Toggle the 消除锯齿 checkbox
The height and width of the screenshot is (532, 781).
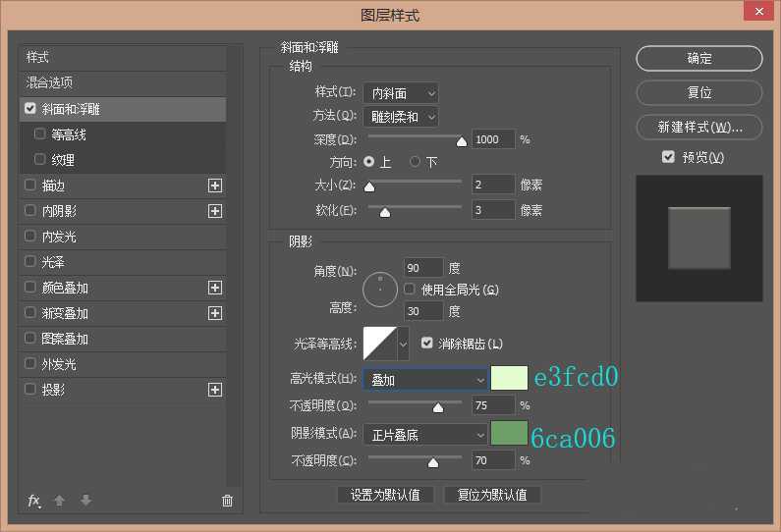pyautogui.click(x=426, y=344)
